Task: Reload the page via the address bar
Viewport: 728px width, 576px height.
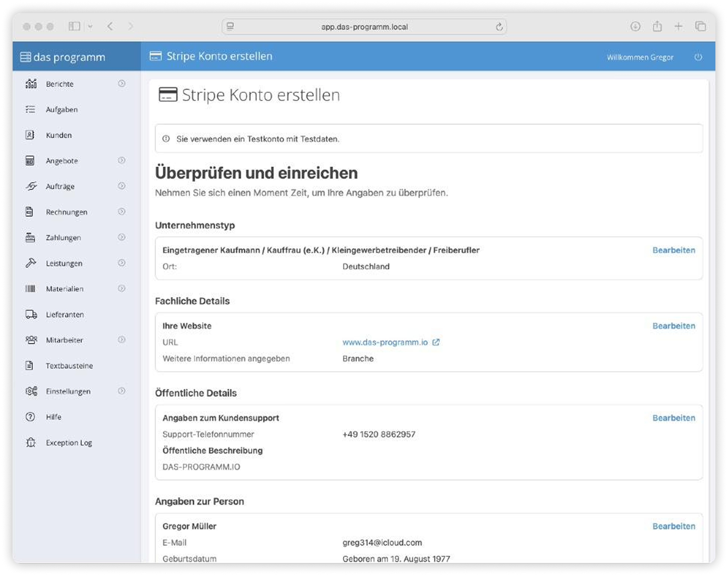Action: 499,27
